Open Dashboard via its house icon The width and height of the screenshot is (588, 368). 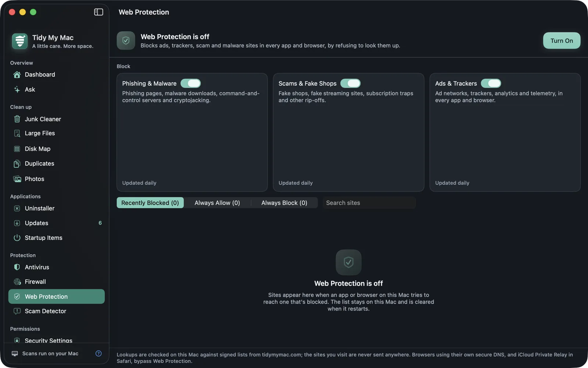click(17, 75)
